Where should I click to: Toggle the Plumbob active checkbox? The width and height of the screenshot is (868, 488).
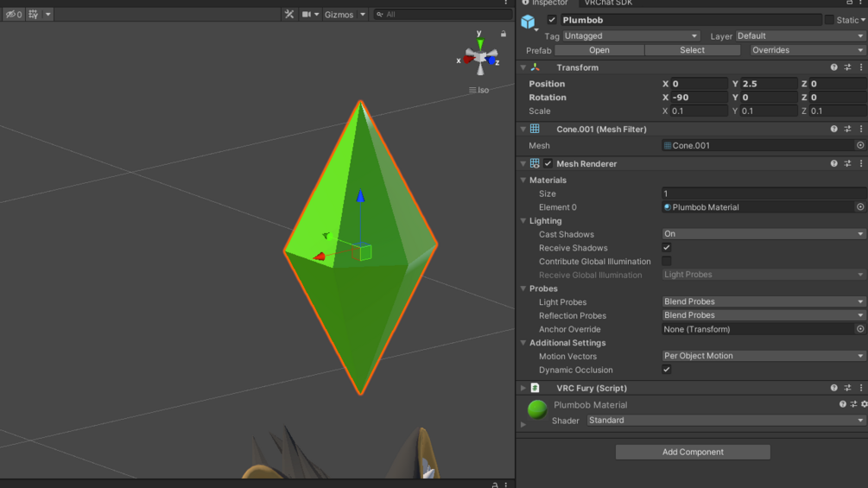(552, 20)
